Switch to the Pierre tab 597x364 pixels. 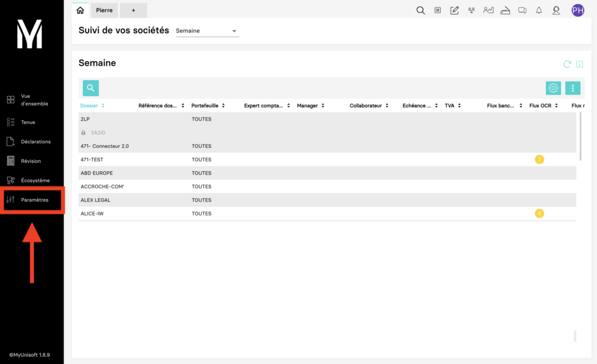(x=104, y=10)
